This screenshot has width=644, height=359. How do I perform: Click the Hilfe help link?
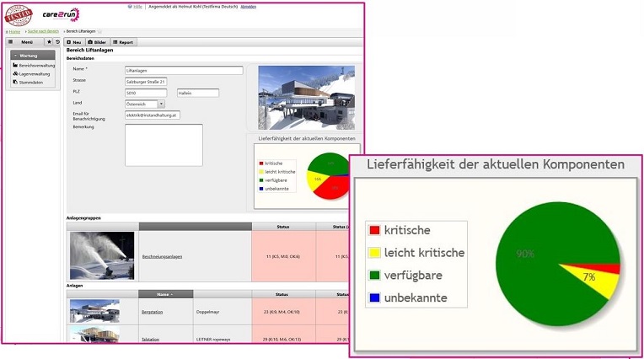point(136,6)
